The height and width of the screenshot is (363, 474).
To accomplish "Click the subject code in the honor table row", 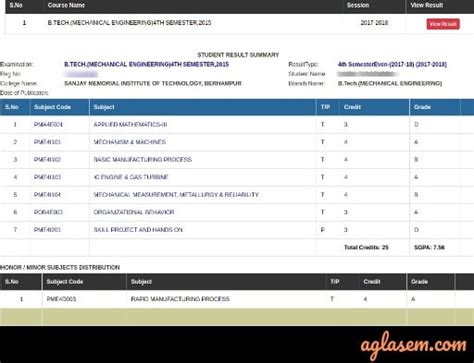I will (x=61, y=299).
